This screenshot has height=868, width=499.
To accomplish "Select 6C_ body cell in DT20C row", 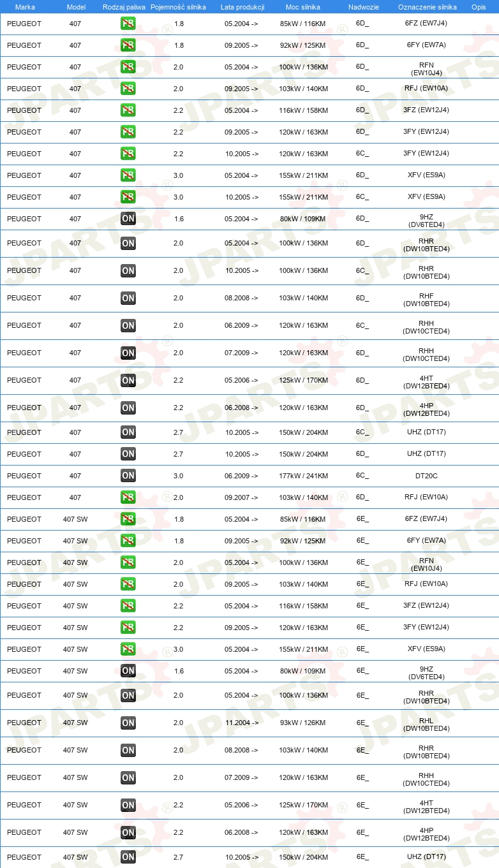I will click(362, 476).
